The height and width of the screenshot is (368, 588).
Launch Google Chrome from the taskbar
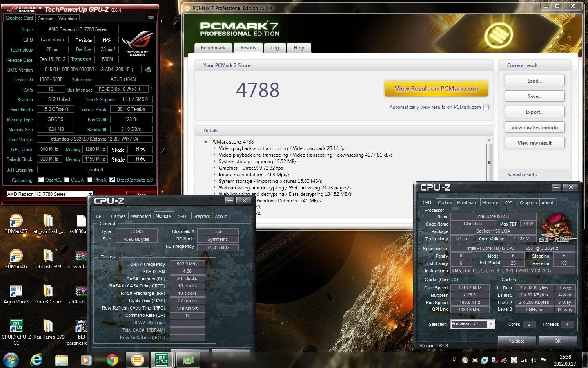pyautogui.click(x=112, y=360)
